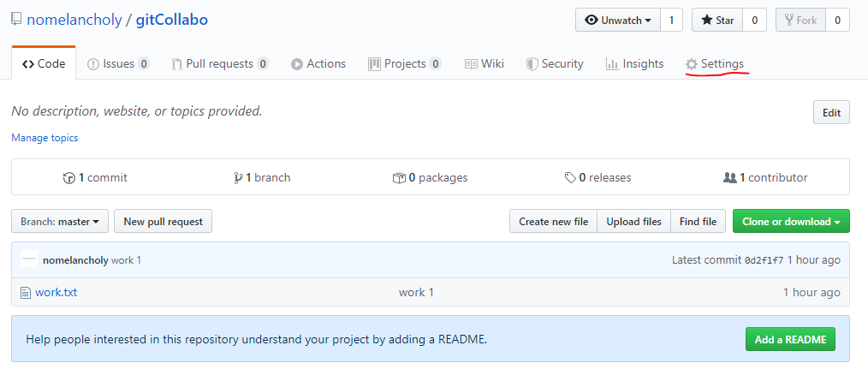Viewport: 868px width, 381px height.
Task: Click Edit for repository description
Action: coord(831,112)
